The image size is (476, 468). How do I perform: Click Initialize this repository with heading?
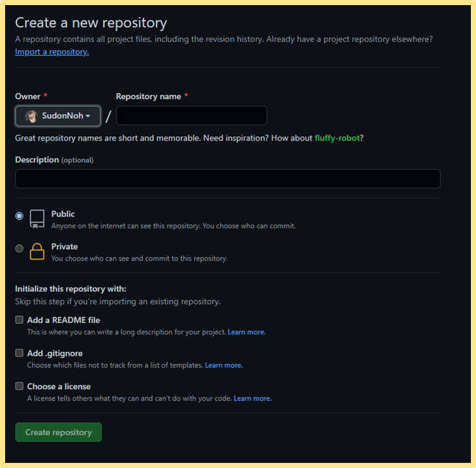click(x=71, y=289)
